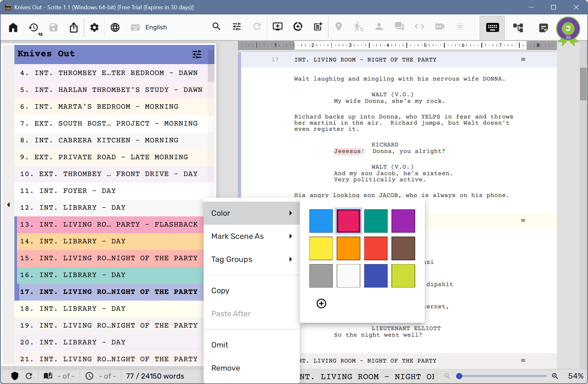Click the add act break icon

tap(298, 27)
